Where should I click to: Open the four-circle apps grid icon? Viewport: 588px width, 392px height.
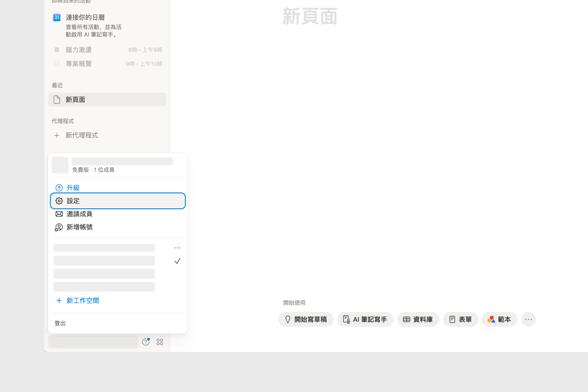click(160, 342)
